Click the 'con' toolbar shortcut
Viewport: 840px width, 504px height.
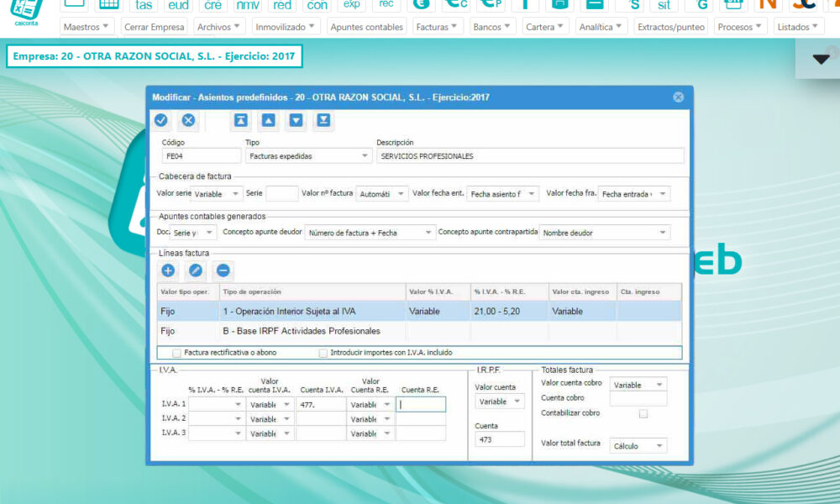(317, 5)
